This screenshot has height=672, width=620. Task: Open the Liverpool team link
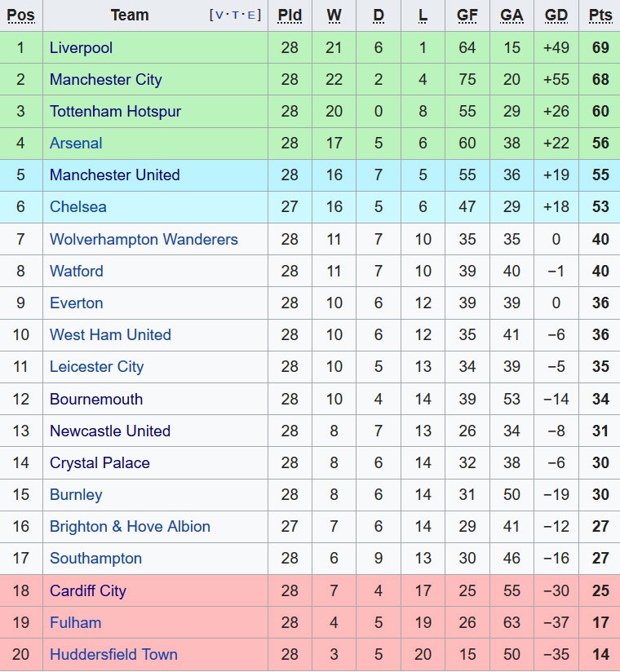(x=81, y=47)
